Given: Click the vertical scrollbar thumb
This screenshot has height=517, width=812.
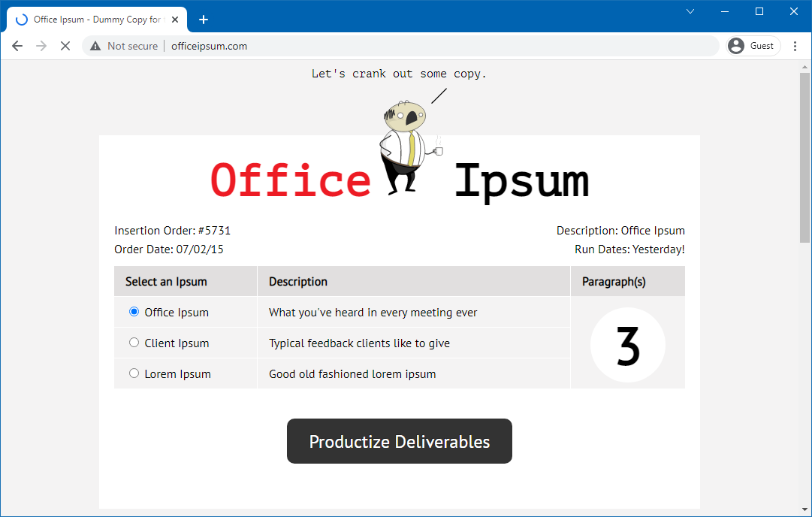Looking at the screenshot, I should 804,158.
